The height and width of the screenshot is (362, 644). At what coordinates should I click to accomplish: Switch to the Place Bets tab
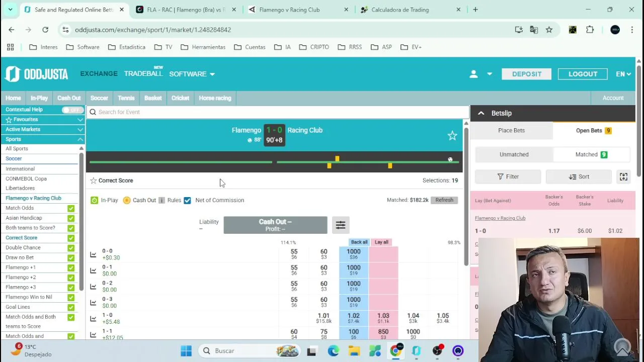[x=511, y=131]
